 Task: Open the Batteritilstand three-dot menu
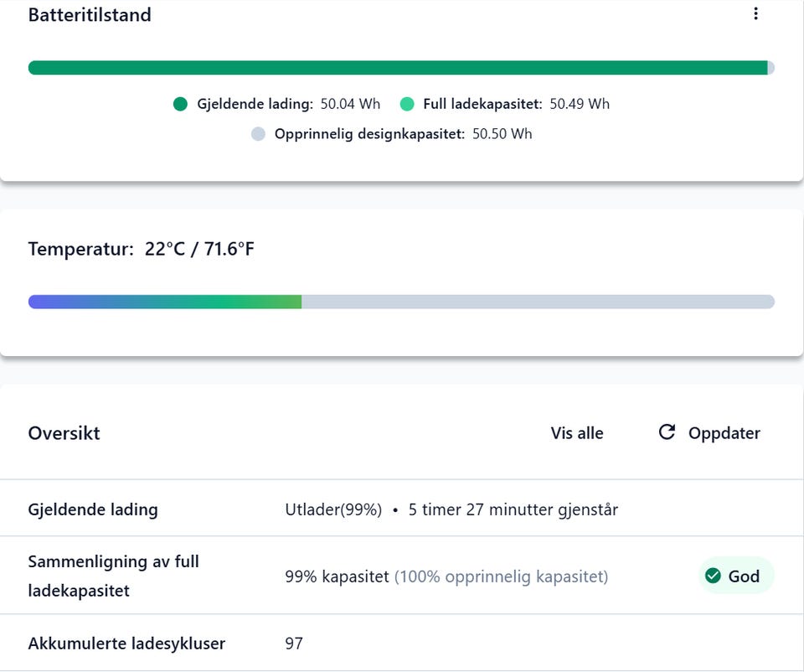(755, 13)
